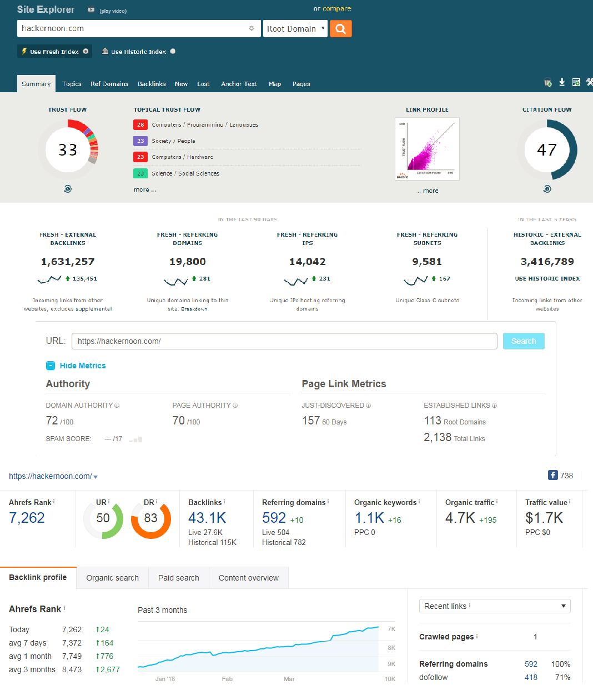Click the Fresh Referring Domains 19,800 figure

point(188,262)
